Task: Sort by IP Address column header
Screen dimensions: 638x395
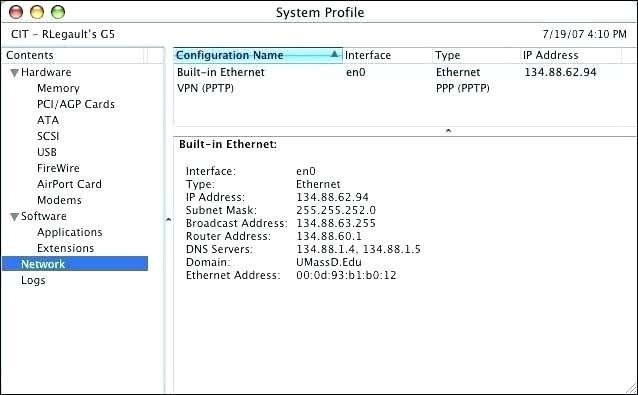Action: point(571,55)
